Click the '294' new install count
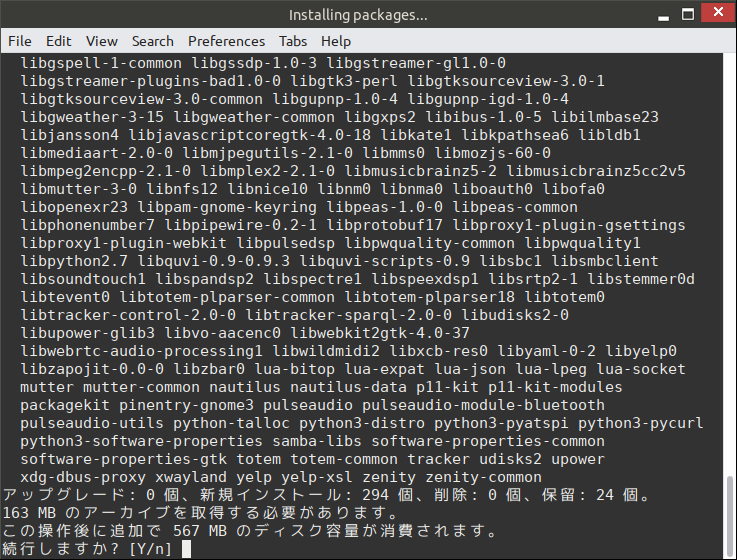737x560 pixels. (375, 495)
